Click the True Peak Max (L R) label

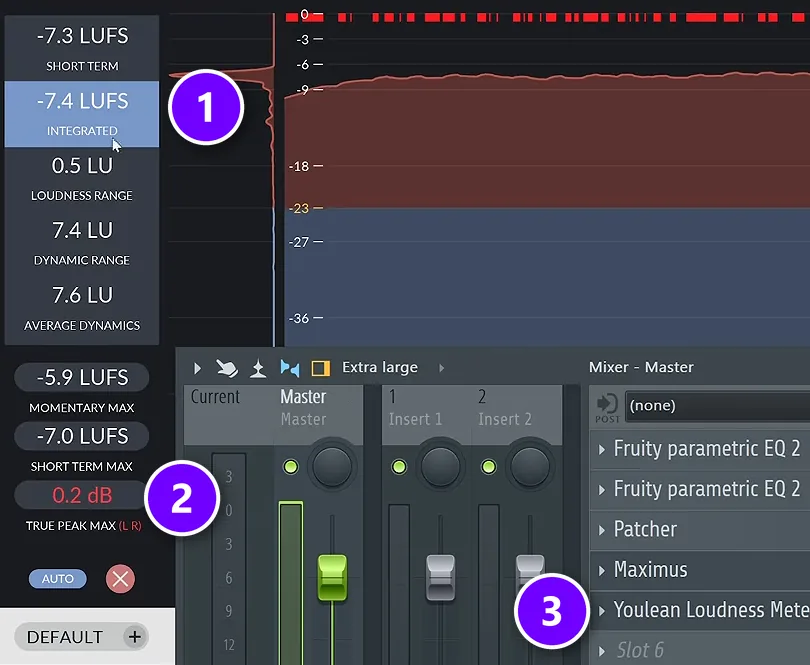(x=84, y=526)
